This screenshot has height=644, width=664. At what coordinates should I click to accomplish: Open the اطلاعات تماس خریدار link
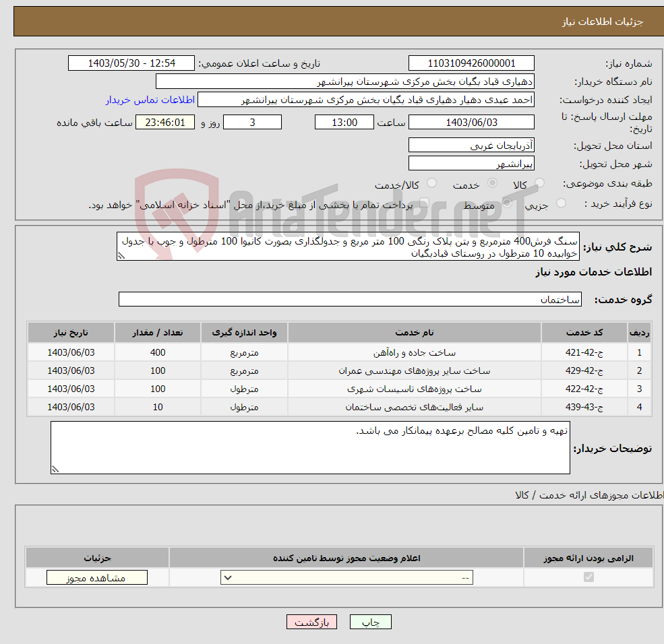click(150, 100)
